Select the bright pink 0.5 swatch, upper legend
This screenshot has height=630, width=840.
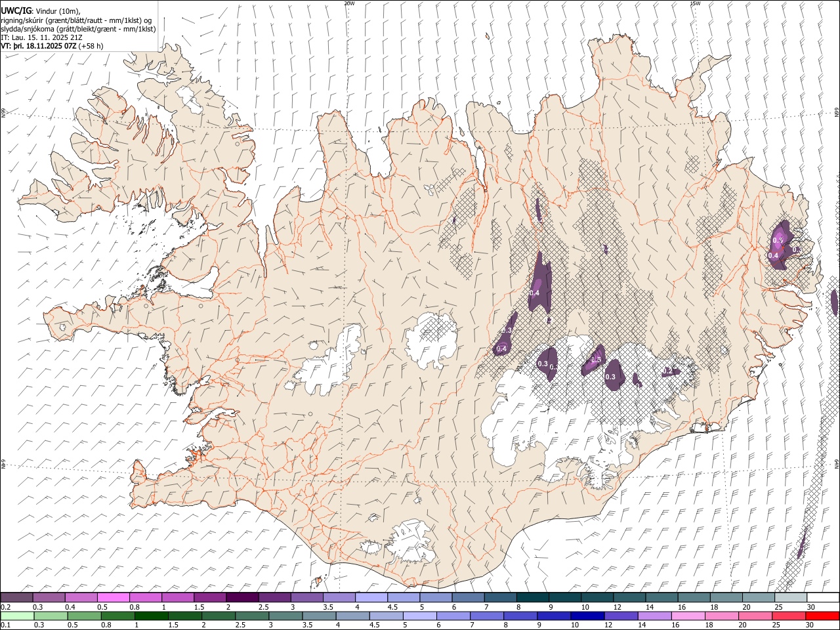(x=114, y=597)
